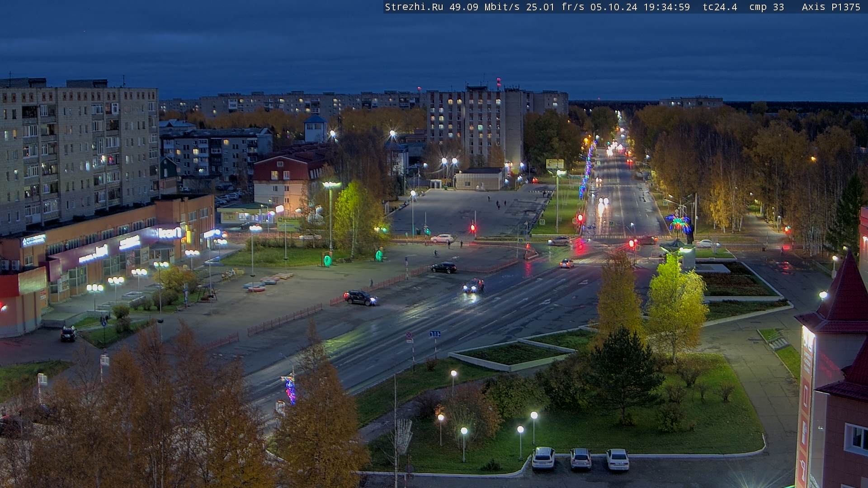The height and width of the screenshot is (488, 868).
Task: Select the 49.09 Mbit/s bitrate readout
Action: [x=485, y=7]
